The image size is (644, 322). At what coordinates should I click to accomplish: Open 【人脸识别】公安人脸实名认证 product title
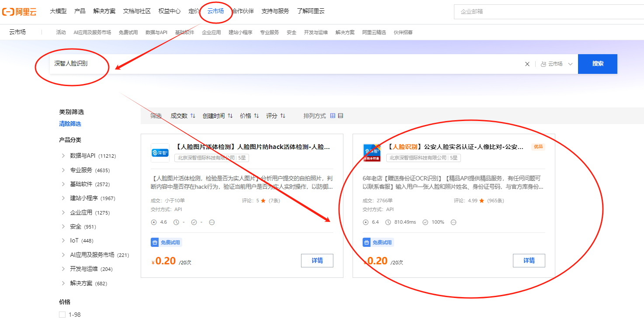(455, 147)
